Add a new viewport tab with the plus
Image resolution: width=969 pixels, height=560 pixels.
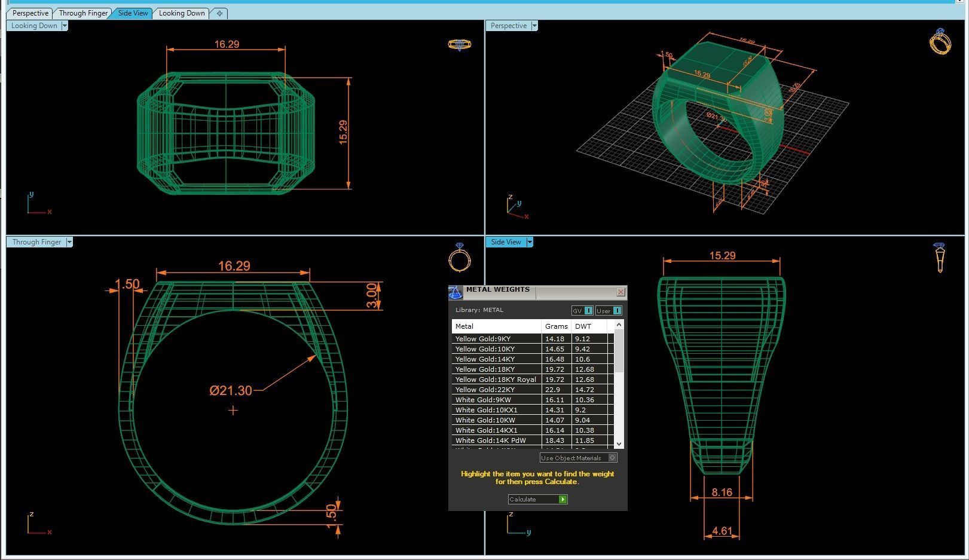219,13
